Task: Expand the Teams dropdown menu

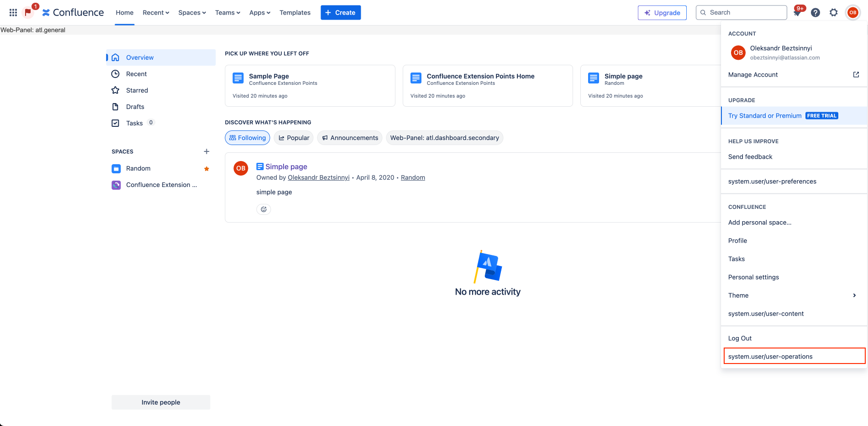Action: pyautogui.click(x=227, y=13)
